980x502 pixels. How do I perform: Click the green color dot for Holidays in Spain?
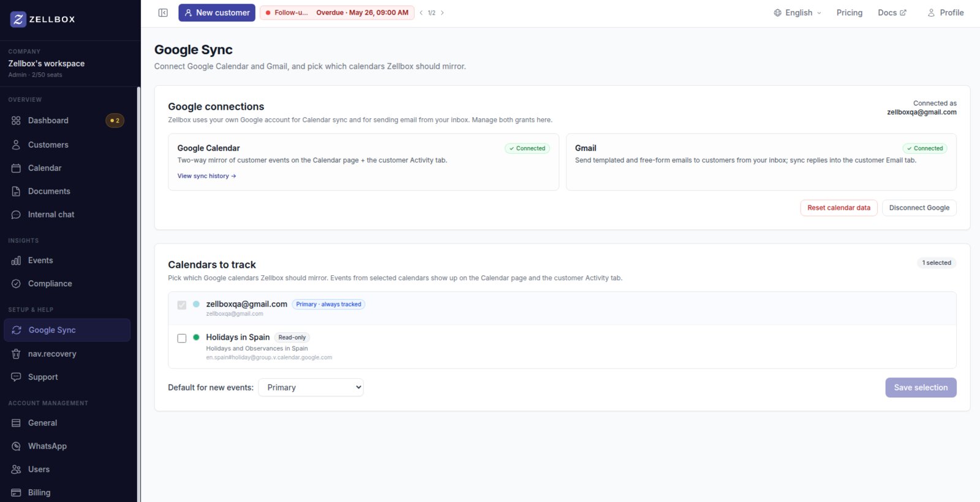point(196,337)
